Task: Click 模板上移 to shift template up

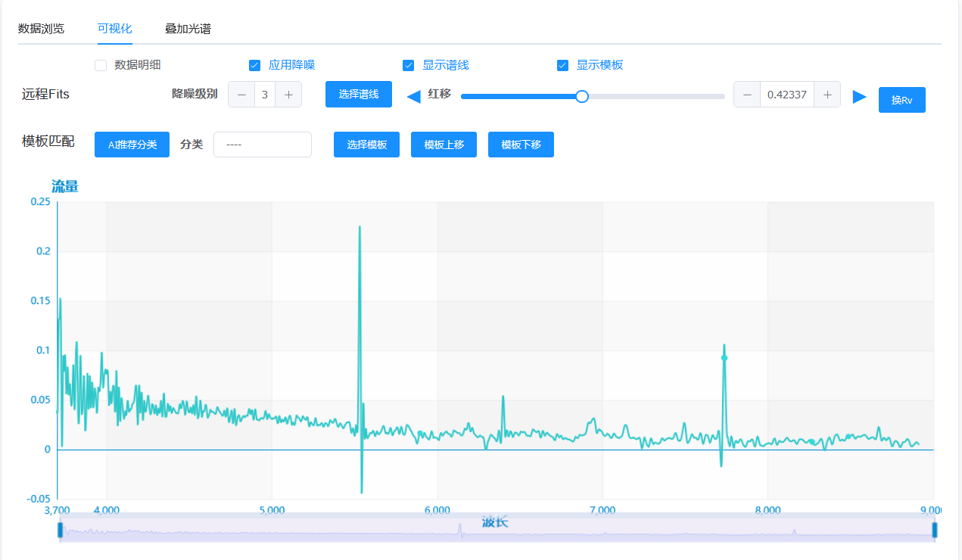Action: pyautogui.click(x=444, y=145)
